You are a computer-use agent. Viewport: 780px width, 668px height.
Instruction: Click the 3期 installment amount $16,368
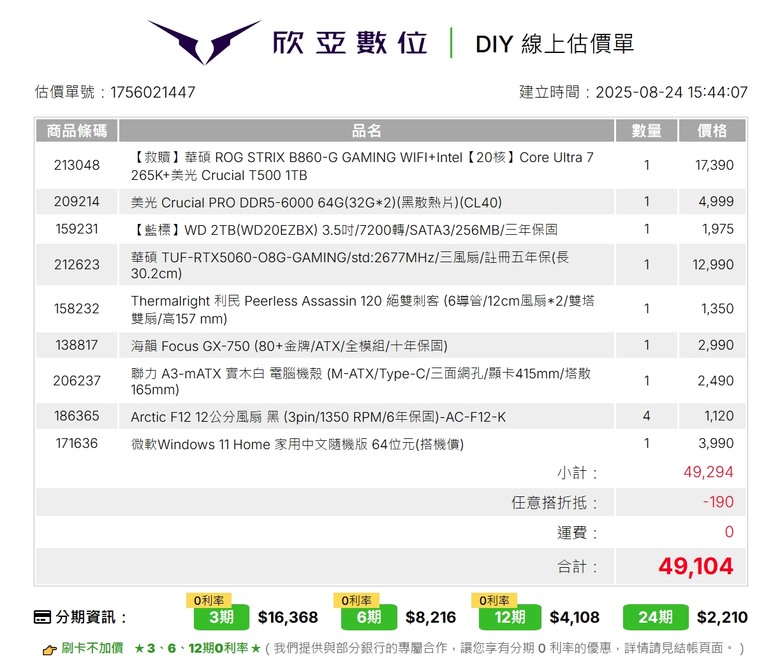pyautogui.click(x=288, y=617)
